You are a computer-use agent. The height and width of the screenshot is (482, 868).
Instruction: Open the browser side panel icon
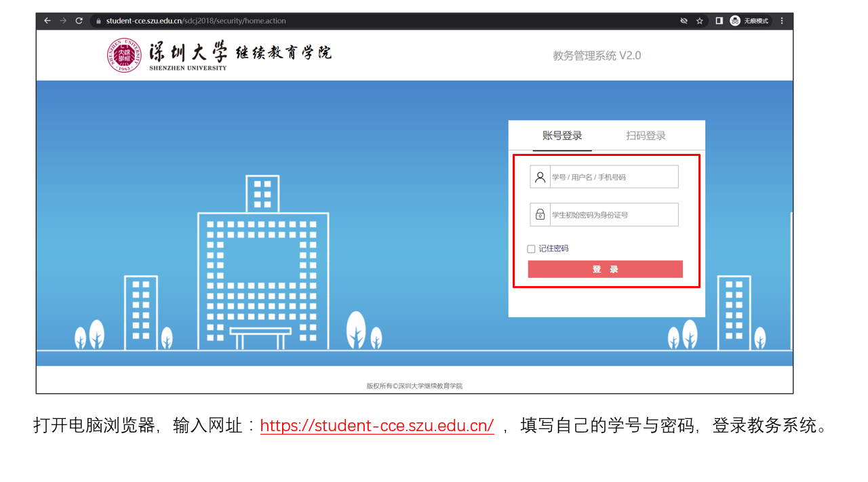pyautogui.click(x=719, y=21)
